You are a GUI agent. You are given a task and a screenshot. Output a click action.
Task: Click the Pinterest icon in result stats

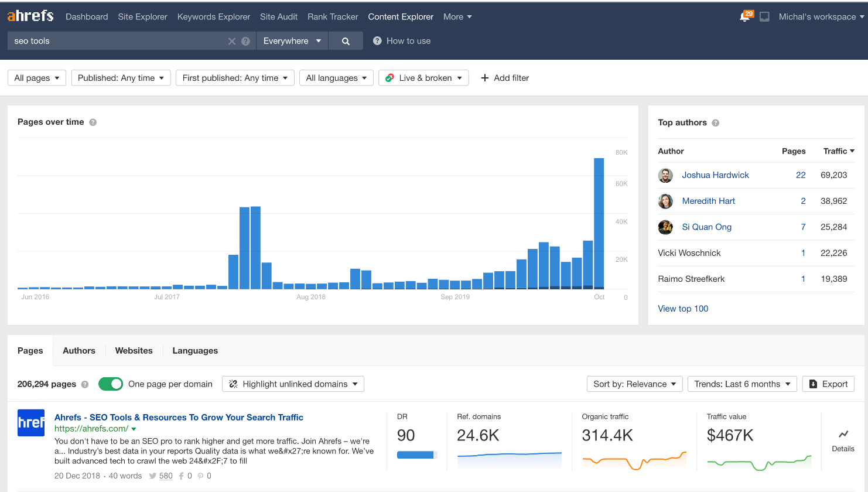coord(200,476)
